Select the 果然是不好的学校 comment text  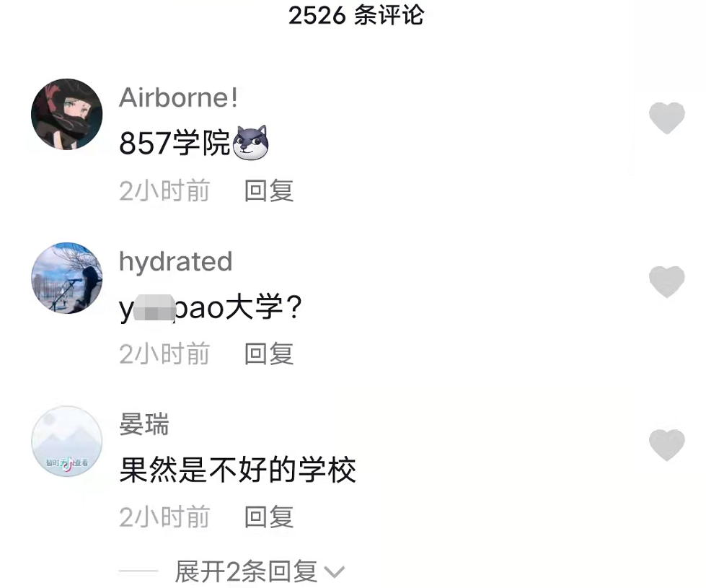pos(238,470)
